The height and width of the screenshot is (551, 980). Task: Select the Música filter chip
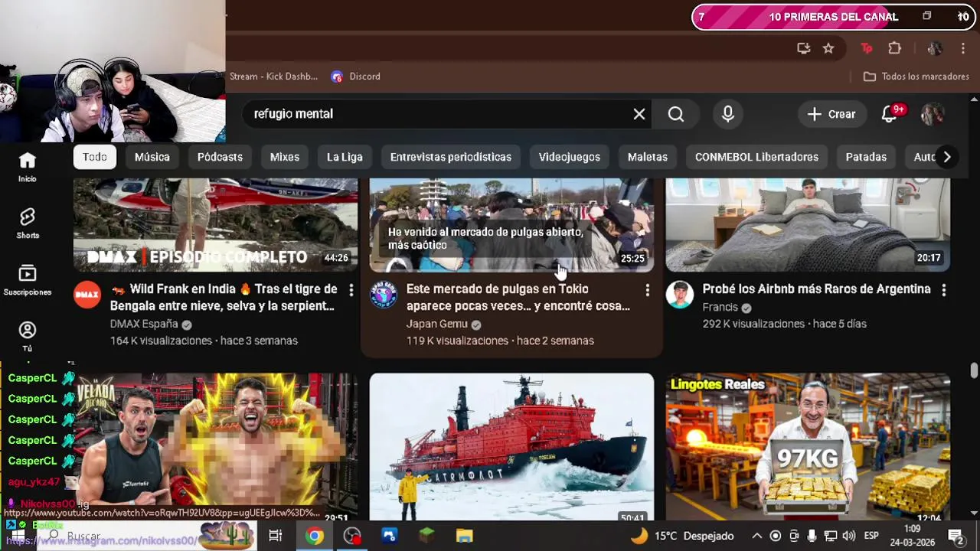[x=152, y=157]
